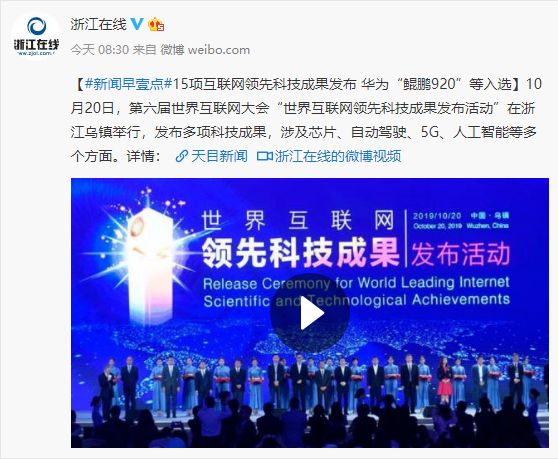This screenshot has width=558, height=459.
Task: Click the blue V verified badge
Action: 137,24
